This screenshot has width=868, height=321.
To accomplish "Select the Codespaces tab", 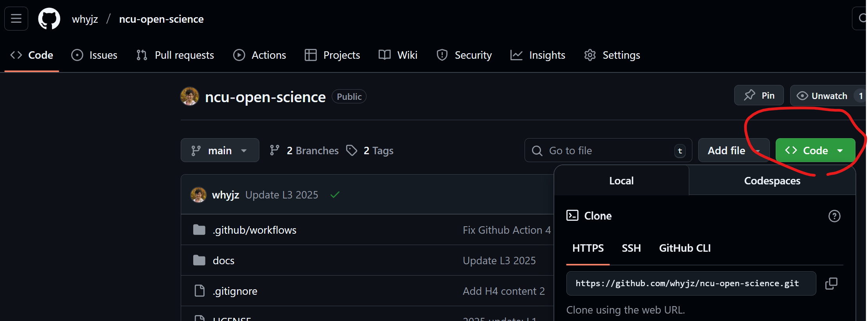I will 772,180.
